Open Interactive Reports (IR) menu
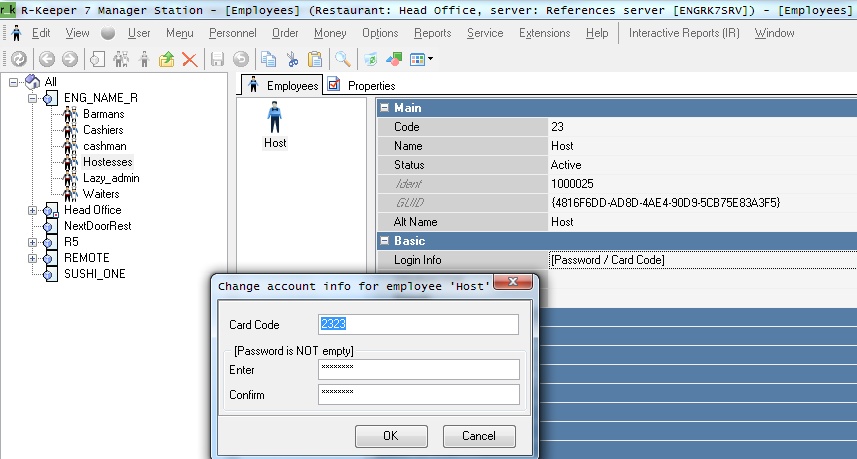The image size is (857, 459). click(684, 33)
